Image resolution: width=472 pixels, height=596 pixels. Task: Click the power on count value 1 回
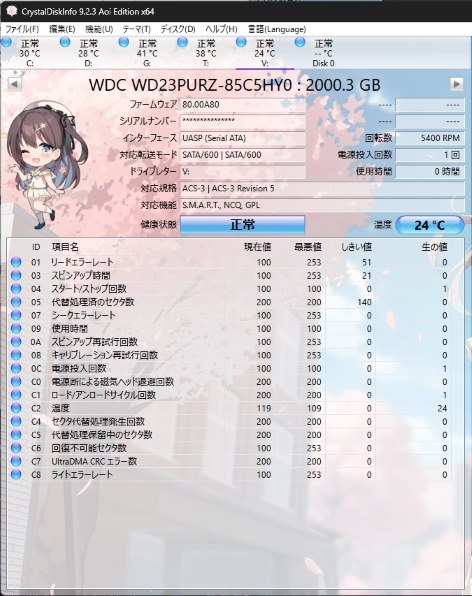click(430, 155)
